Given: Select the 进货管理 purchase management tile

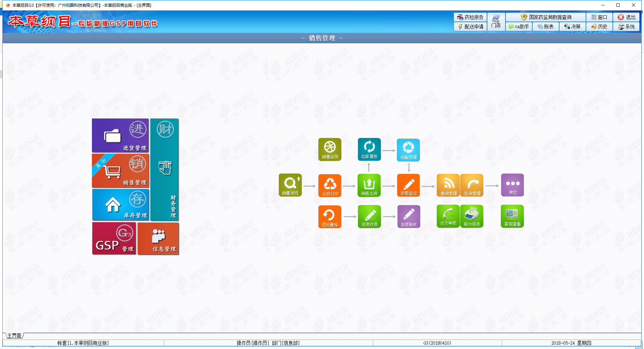Looking at the screenshot, I should coord(120,136).
